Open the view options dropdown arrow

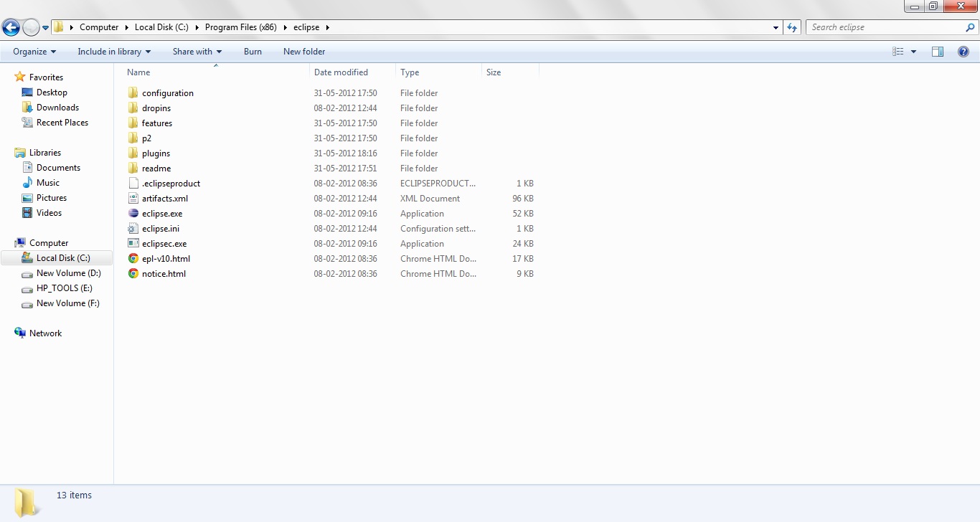(913, 52)
